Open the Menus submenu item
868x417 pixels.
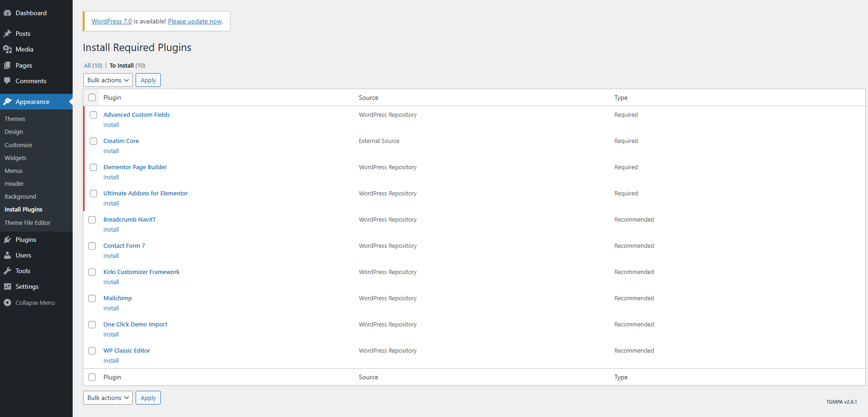[x=13, y=171]
